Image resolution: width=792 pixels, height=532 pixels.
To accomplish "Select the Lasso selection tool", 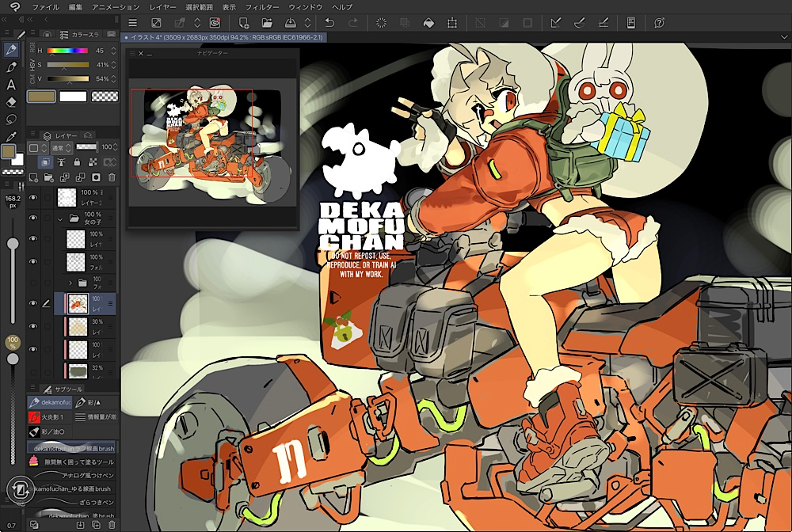I will (x=11, y=120).
